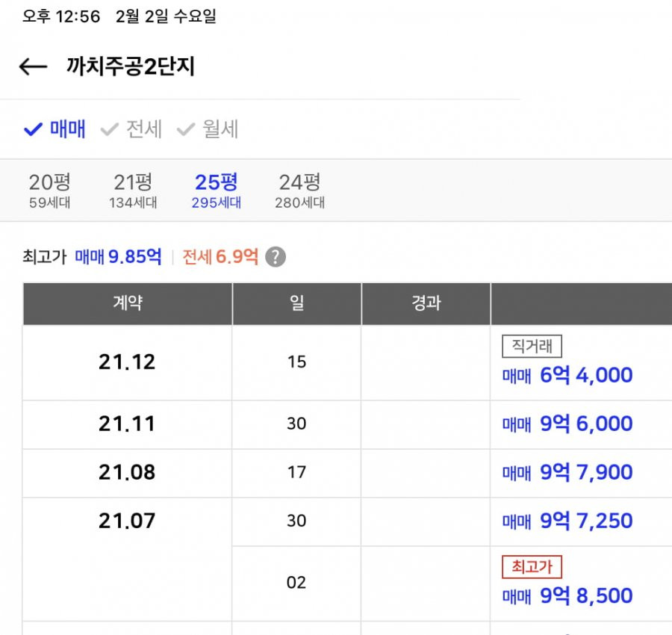Click the red 최고가 badge
The width and height of the screenshot is (672, 635).
pyautogui.click(x=531, y=567)
